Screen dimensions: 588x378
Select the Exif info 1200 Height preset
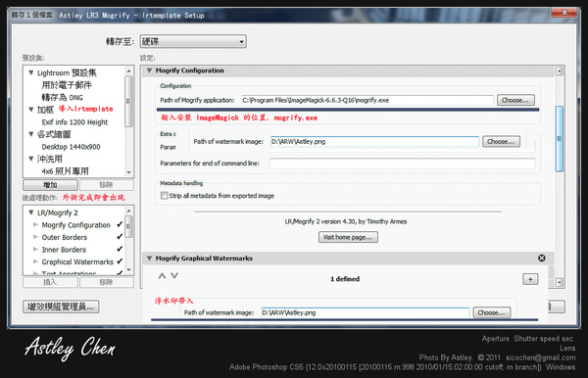click(74, 122)
